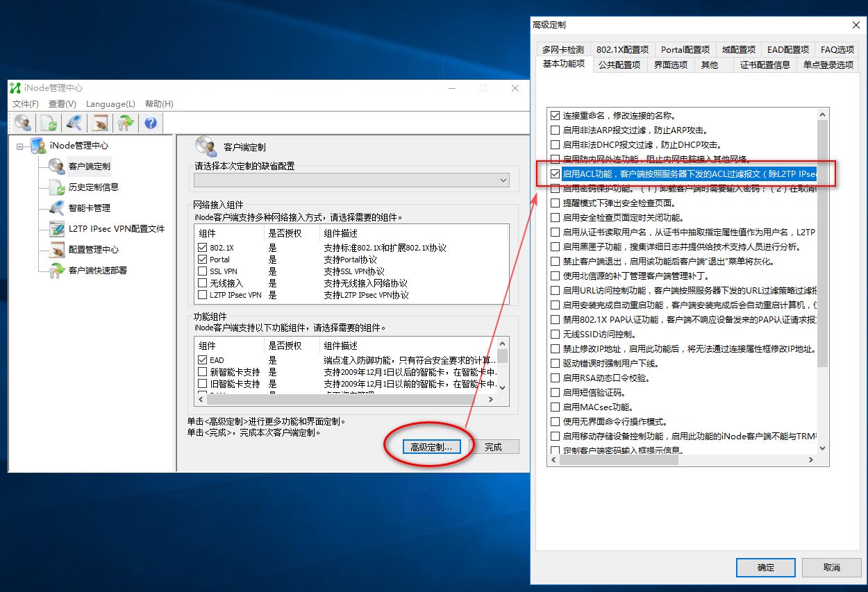Switch to the 单点登录选项 tab
This screenshot has width=868, height=592.
[828, 65]
